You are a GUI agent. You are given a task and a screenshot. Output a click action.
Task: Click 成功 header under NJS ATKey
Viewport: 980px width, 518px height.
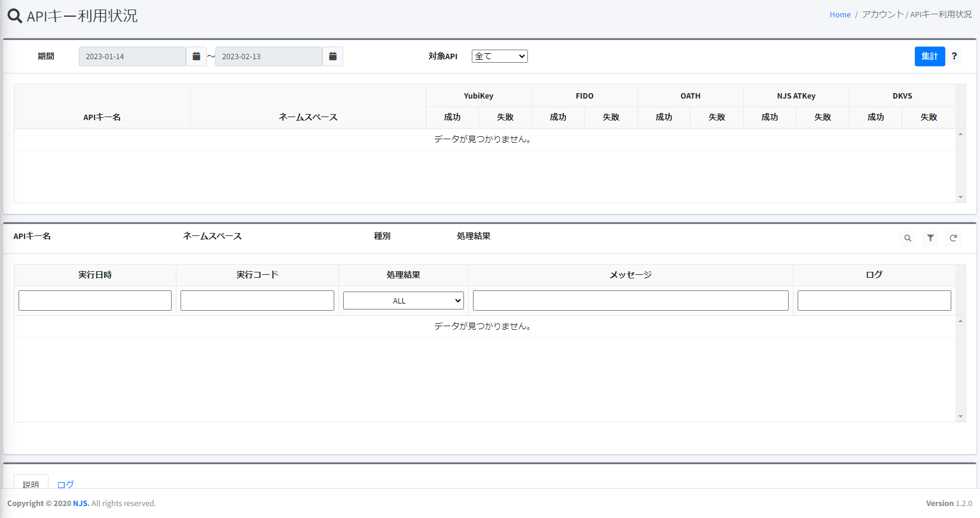click(x=770, y=117)
